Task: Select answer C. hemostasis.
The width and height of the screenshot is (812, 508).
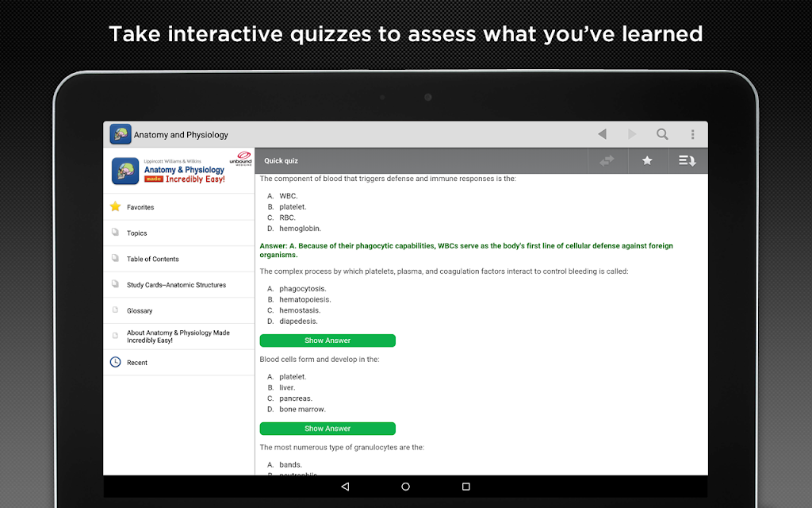Action: click(x=293, y=310)
